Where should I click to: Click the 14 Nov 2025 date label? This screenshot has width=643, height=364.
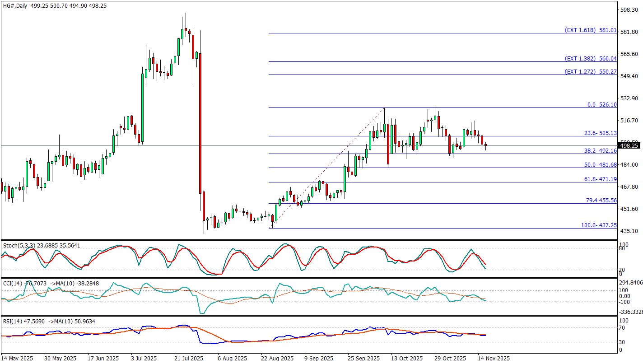[494, 359]
